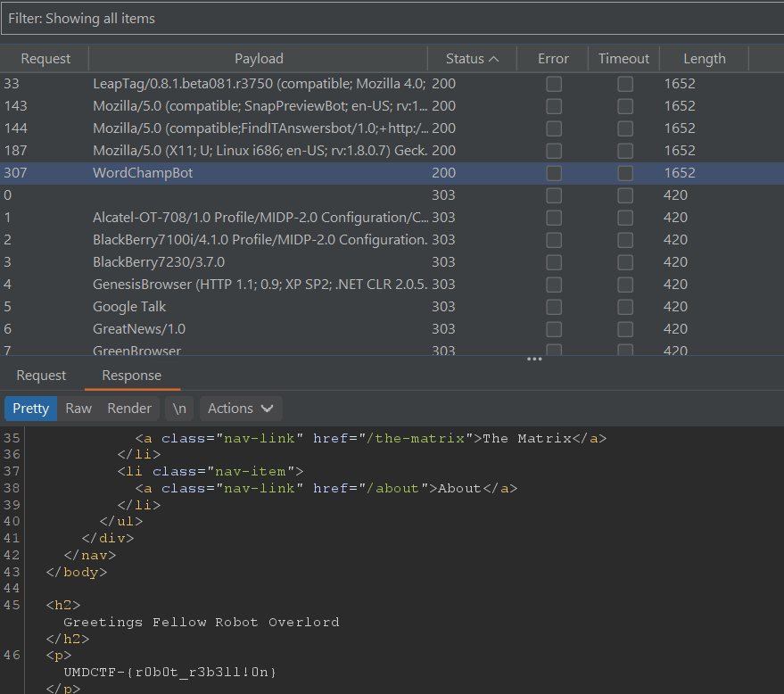Sort by the Payload column header

click(x=259, y=59)
